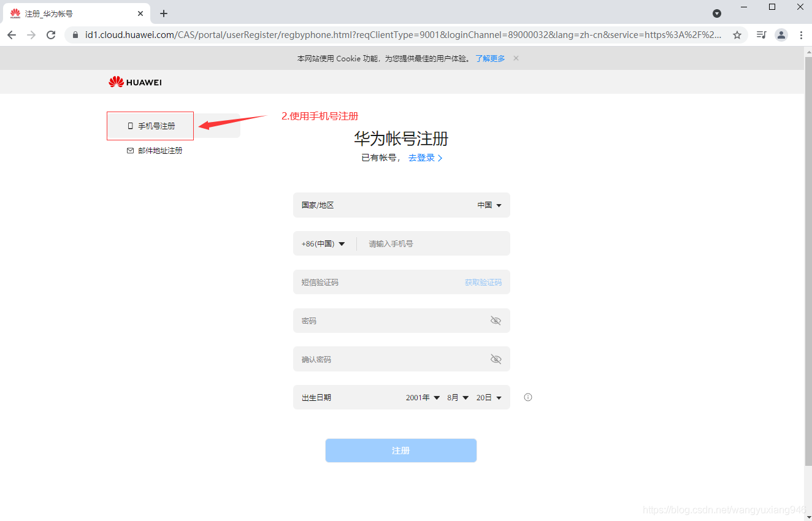Image resolution: width=812 pixels, height=521 pixels.
Task: Click the envelope icon beside 邮件地址注册
Action: pyautogui.click(x=130, y=151)
